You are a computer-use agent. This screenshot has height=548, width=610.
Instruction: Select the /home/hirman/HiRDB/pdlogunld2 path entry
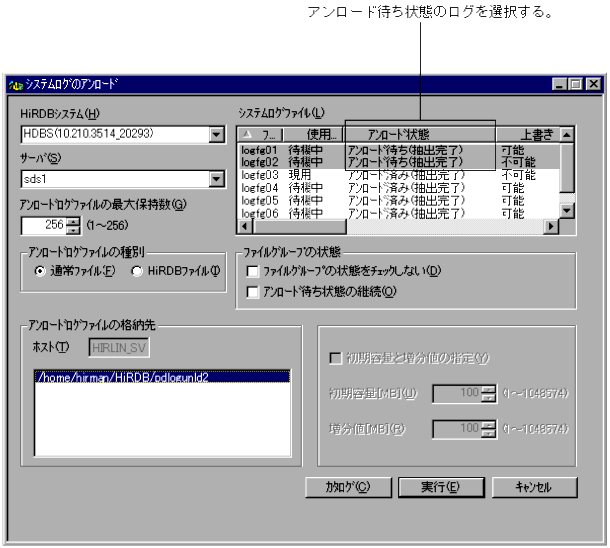[x=162, y=377]
